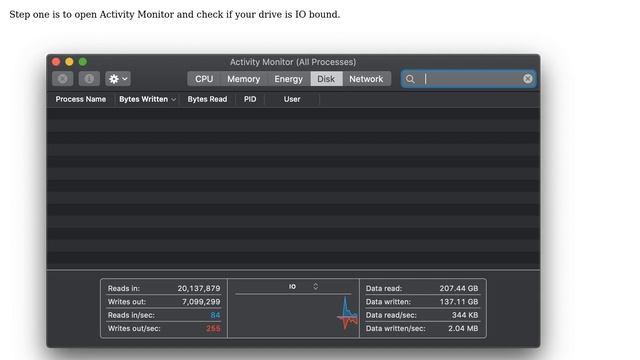The image size is (640, 360).
Task: Click the Data written/sec value 2.04 MB
Action: [x=463, y=329]
